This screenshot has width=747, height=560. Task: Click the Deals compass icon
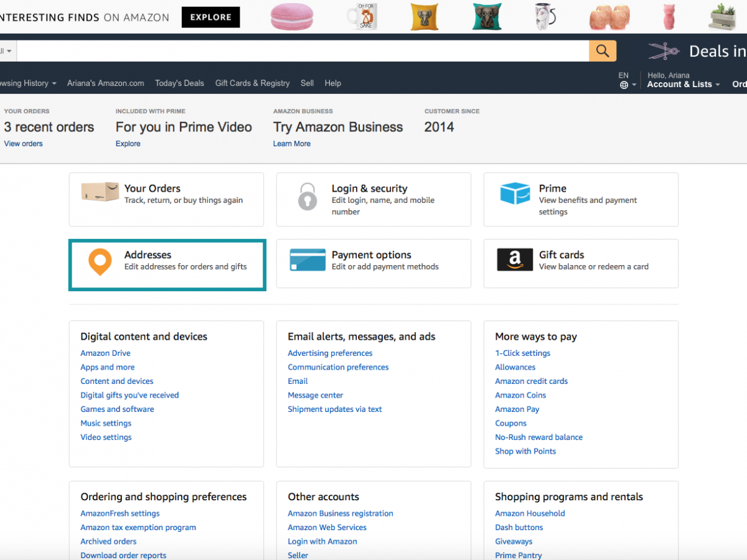tap(664, 51)
